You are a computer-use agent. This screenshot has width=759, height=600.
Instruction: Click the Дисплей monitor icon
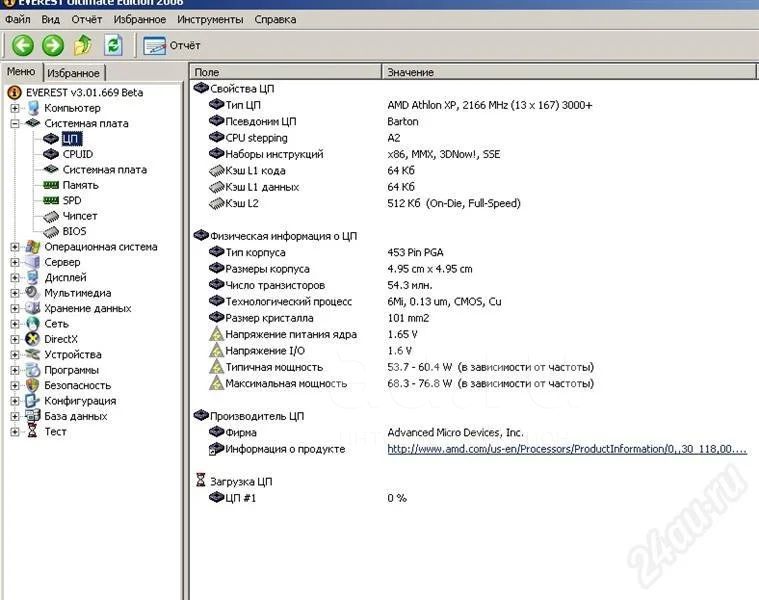point(33,278)
